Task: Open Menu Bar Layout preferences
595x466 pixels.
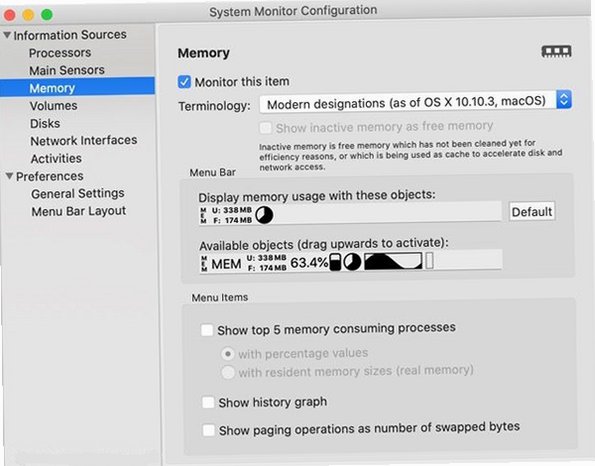Action: point(79,211)
